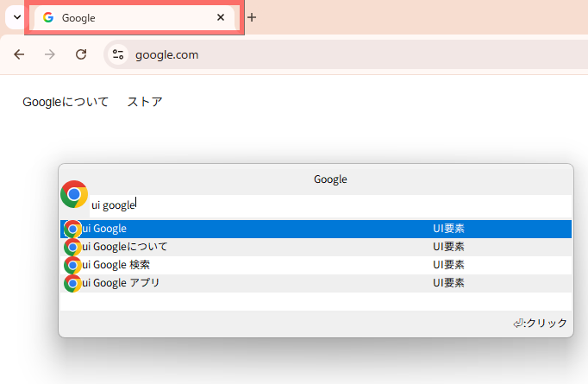Select the highlighted "ui Google" result
The height and width of the screenshot is (384, 588).
(259, 229)
